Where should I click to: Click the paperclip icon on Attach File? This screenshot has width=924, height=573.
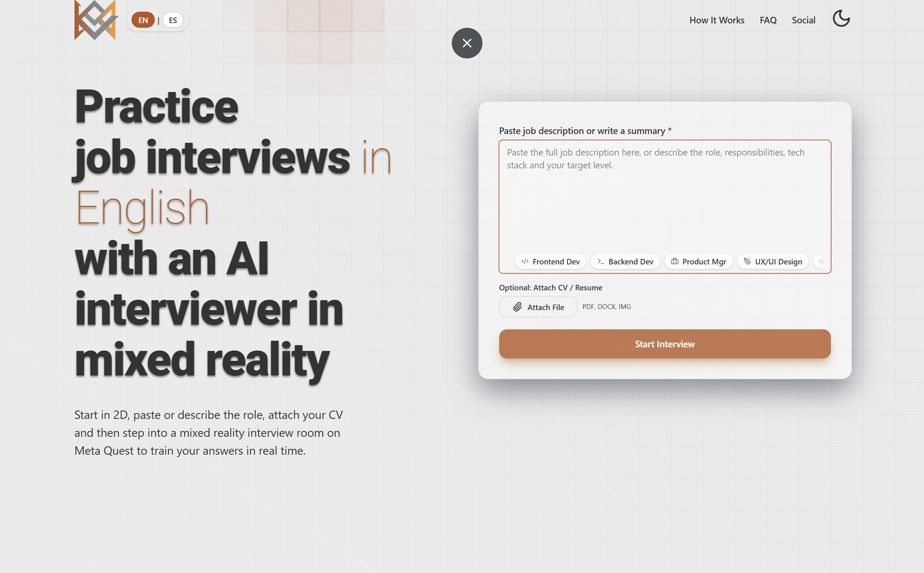point(518,307)
